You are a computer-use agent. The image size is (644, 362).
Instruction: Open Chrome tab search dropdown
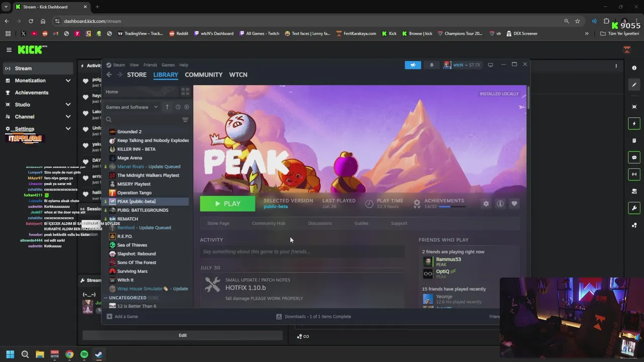(x=6, y=7)
